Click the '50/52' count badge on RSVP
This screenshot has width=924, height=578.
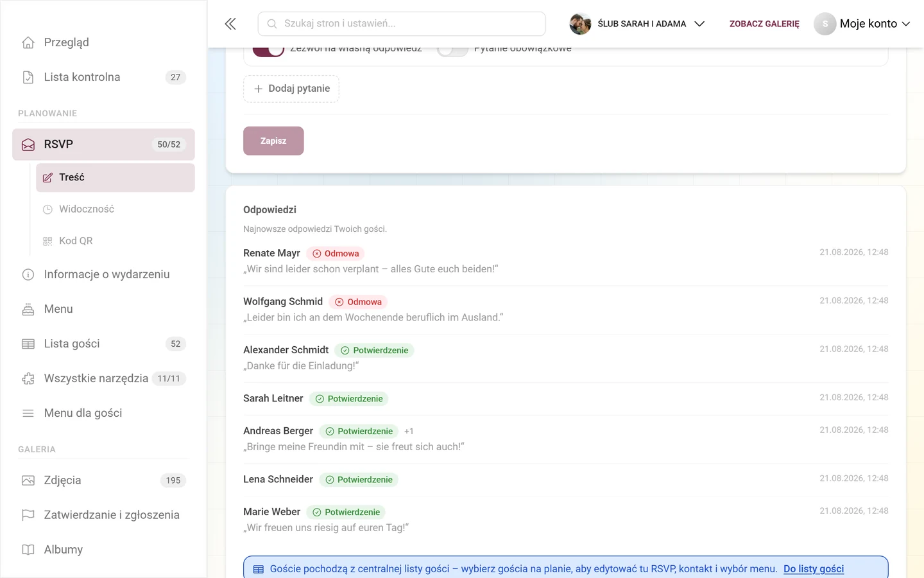point(169,144)
